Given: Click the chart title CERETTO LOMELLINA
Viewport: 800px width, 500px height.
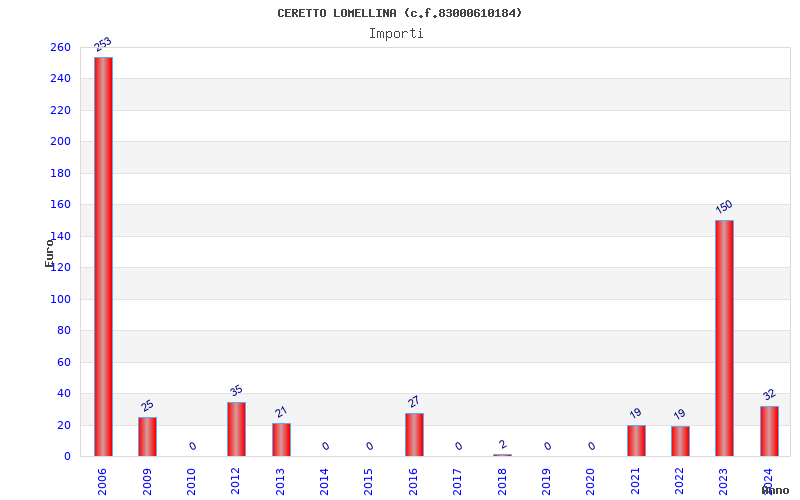Looking at the screenshot, I should (400, 13).
